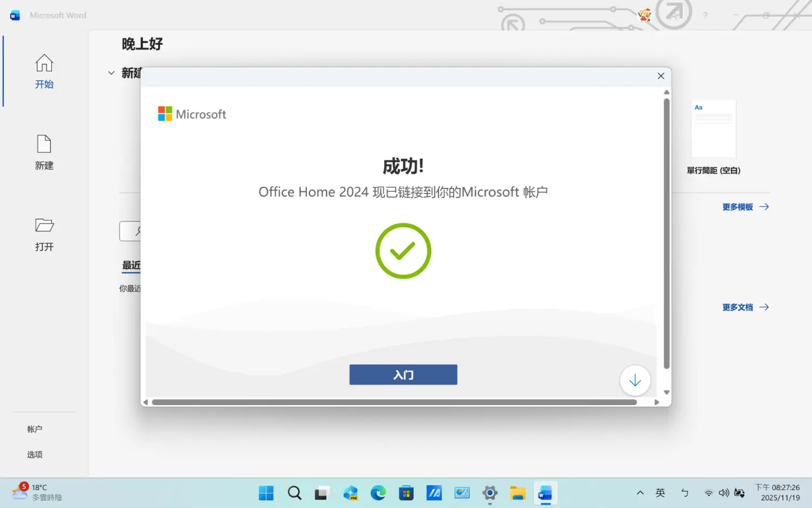Close the Office activation success dialog
The image size is (812, 508).
click(660, 76)
